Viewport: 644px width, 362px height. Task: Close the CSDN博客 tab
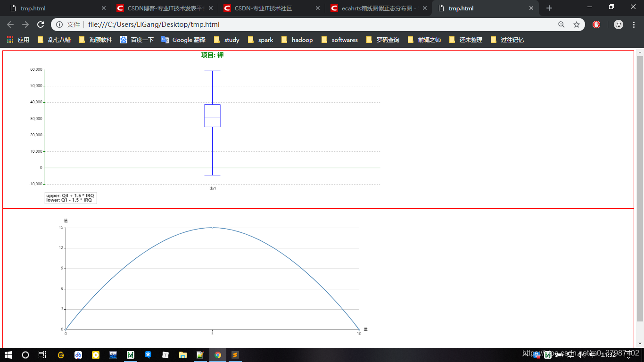tap(211, 8)
